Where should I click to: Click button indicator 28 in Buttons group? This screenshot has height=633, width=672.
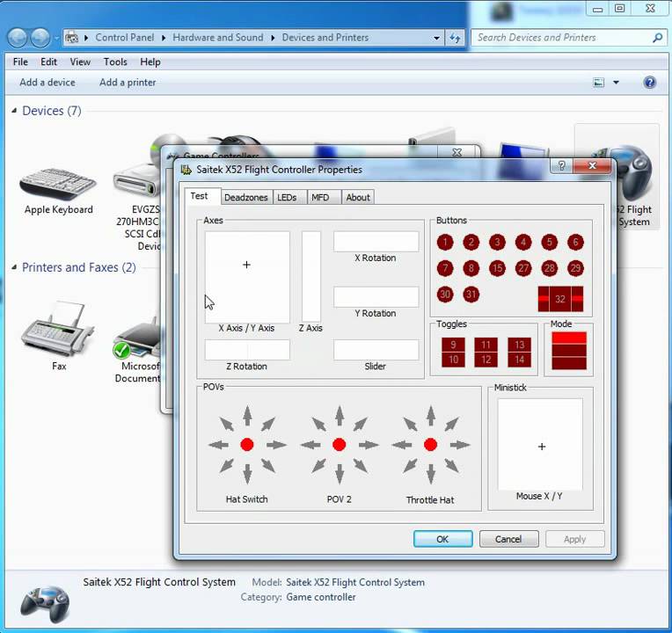coord(550,268)
